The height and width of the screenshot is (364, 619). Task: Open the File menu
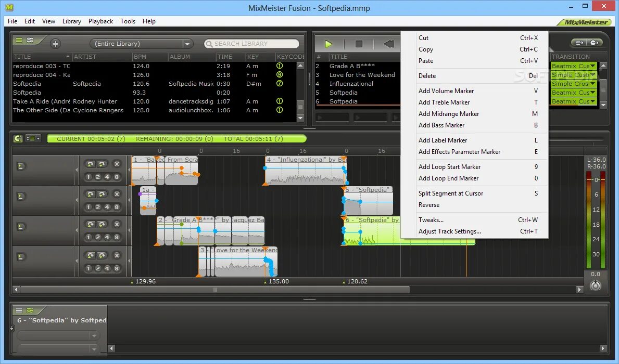click(12, 21)
